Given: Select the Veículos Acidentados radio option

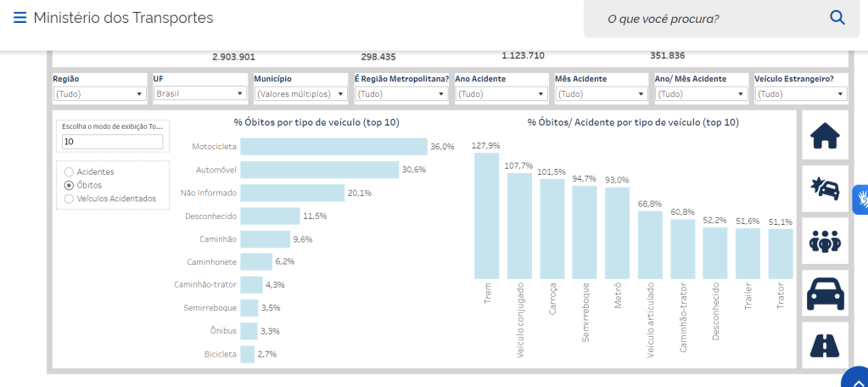Looking at the screenshot, I should point(69,199).
